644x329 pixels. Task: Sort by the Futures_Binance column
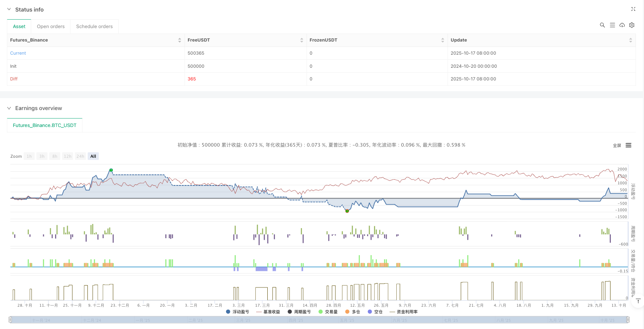(x=179, y=40)
